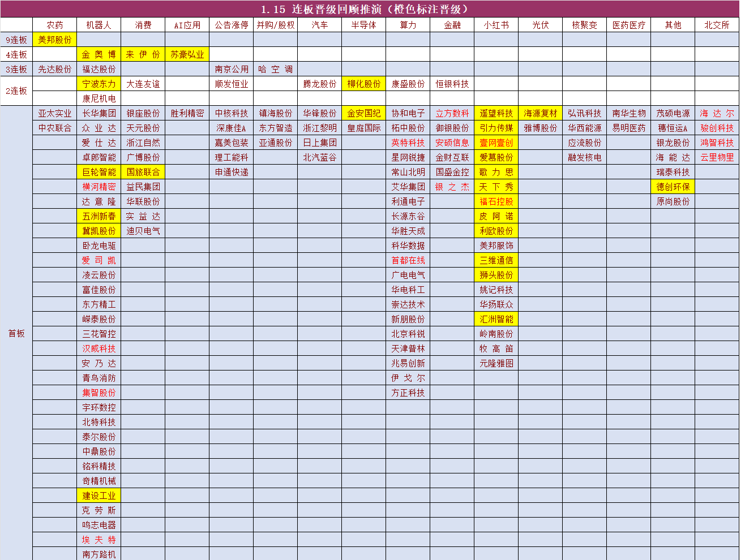Click the 金融 column header
Image resolution: width=745 pixels, height=560 pixels.
pyautogui.click(x=452, y=25)
